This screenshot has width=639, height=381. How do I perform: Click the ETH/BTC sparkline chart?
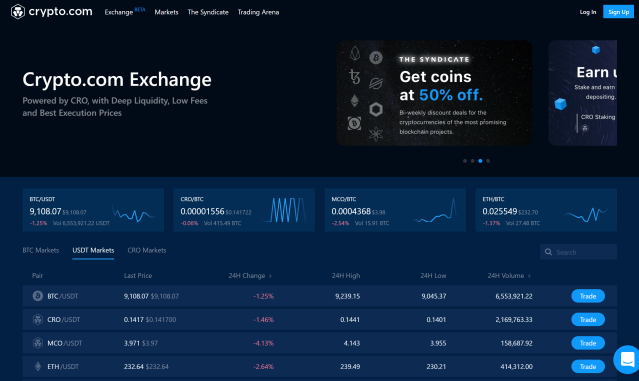click(x=586, y=213)
